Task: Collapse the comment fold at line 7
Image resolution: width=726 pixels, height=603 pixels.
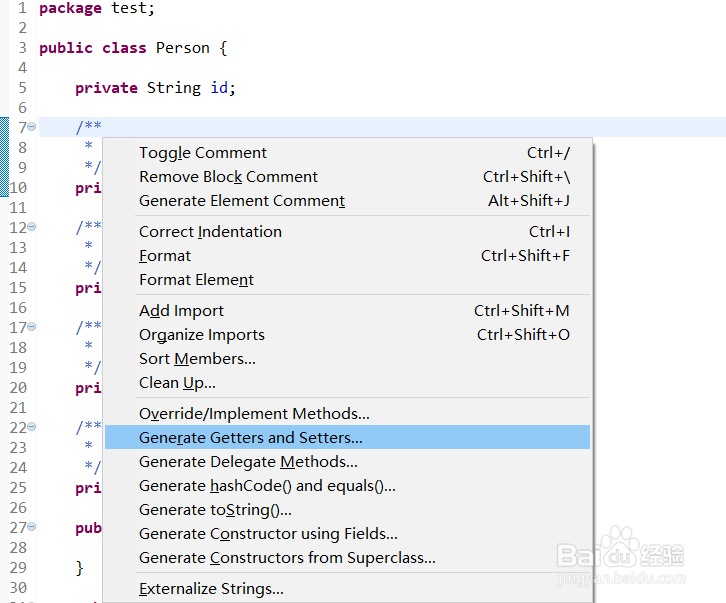Action: 31,126
